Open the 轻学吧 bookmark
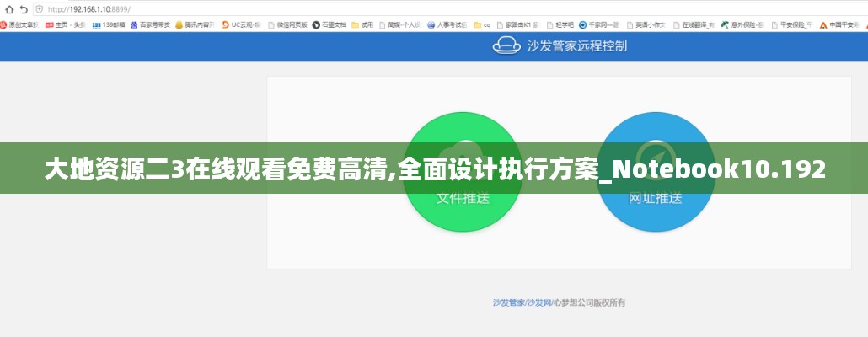The width and height of the screenshot is (868, 337). [560, 25]
